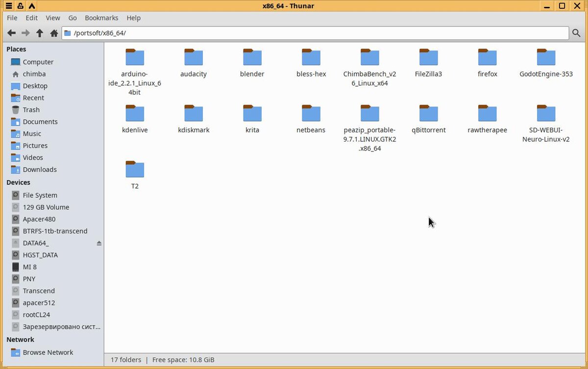The width and height of the screenshot is (588, 369).
Task: Shade the window with titlebar up-arrow
Action: pos(31,6)
